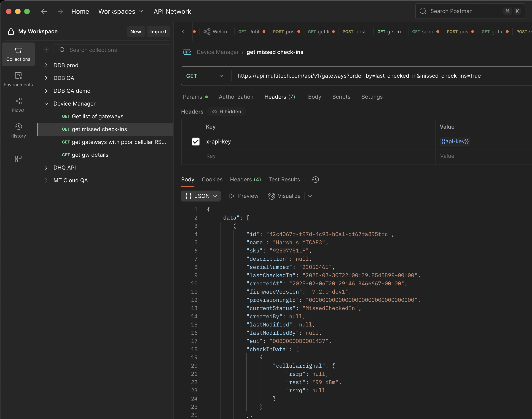Select get missed check-ins request in sidebar
Viewport: 532px width, 419px height.
click(x=105, y=129)
